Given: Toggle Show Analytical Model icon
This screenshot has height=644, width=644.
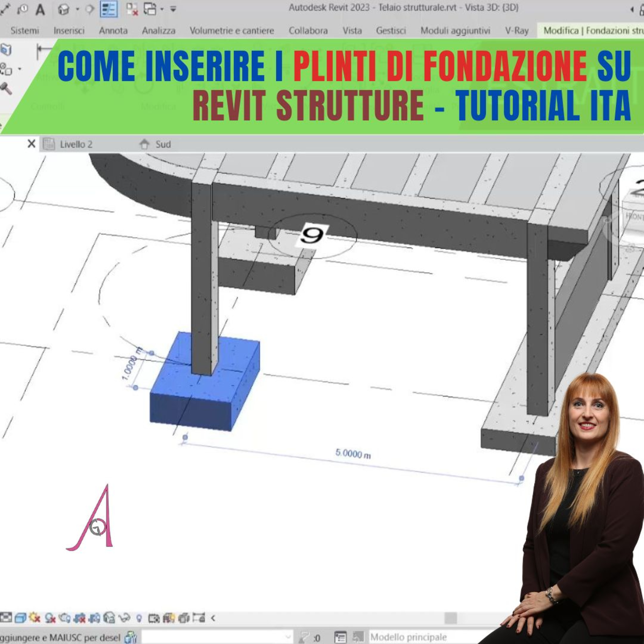Looking at the screenshot, I should tap(169, 618).
